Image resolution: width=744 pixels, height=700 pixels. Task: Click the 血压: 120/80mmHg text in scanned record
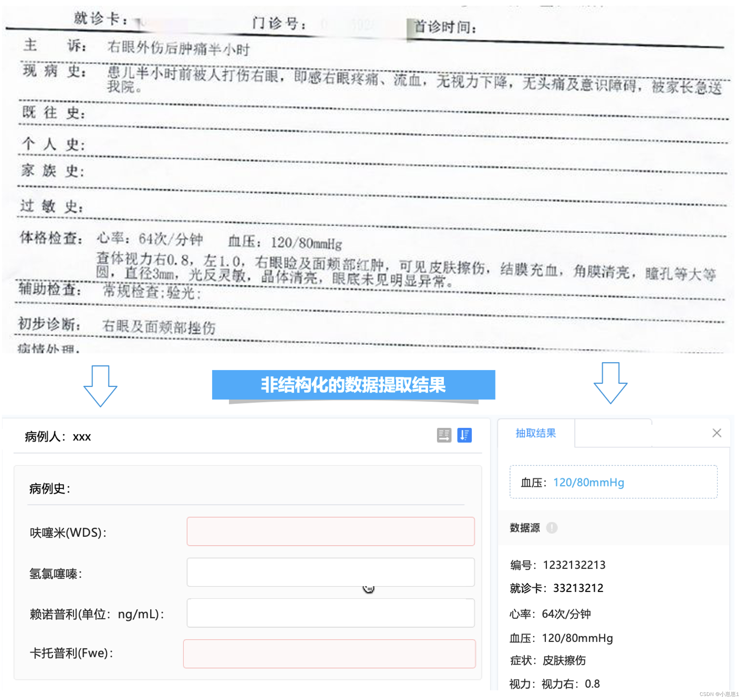point(285,242)
